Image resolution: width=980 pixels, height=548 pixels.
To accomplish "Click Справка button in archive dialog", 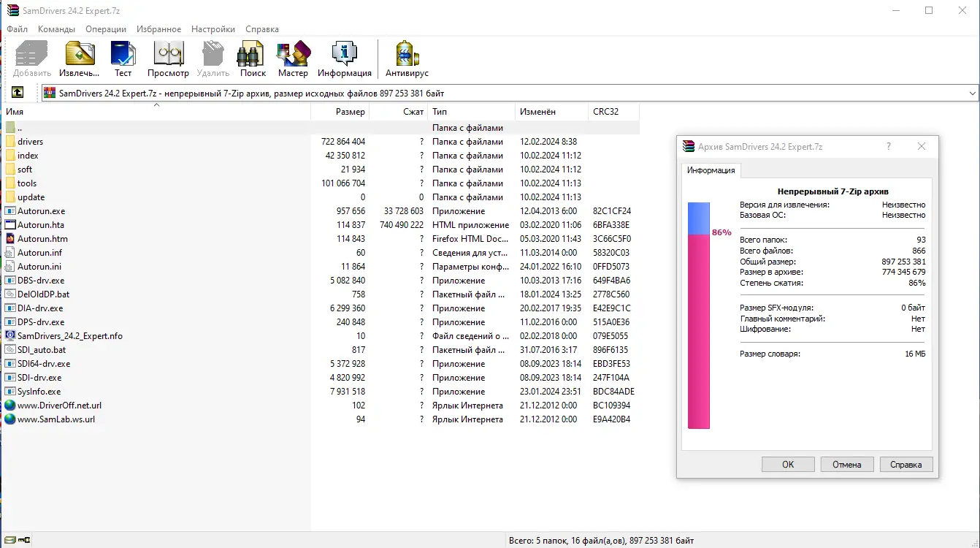I will point(906,464).
